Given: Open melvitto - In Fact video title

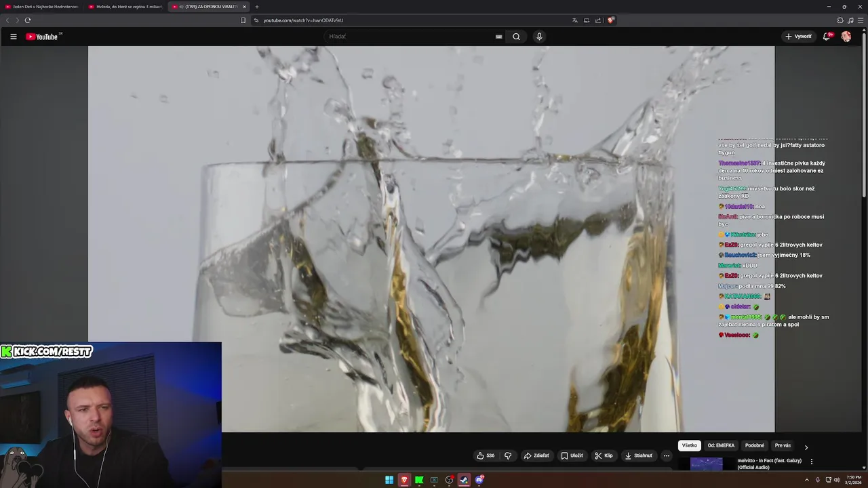Looking at the screenshot, I should coord(770,464).
